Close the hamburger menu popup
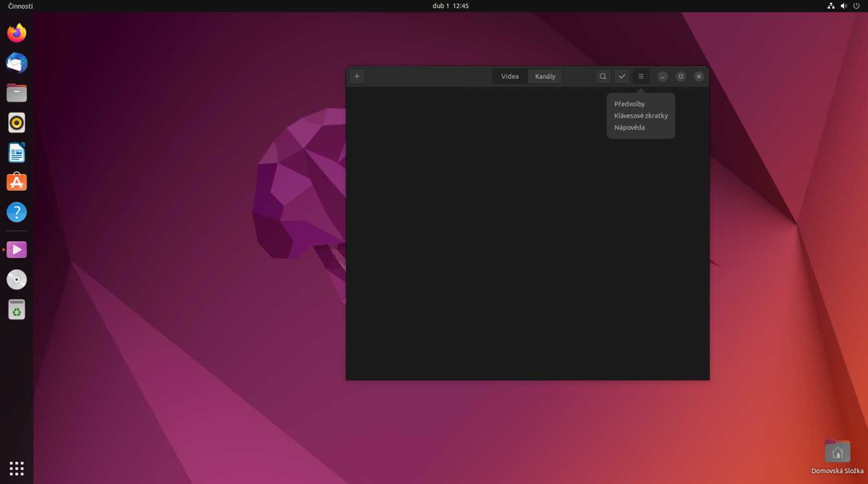868x484 pixels. [x=641, y=77]
